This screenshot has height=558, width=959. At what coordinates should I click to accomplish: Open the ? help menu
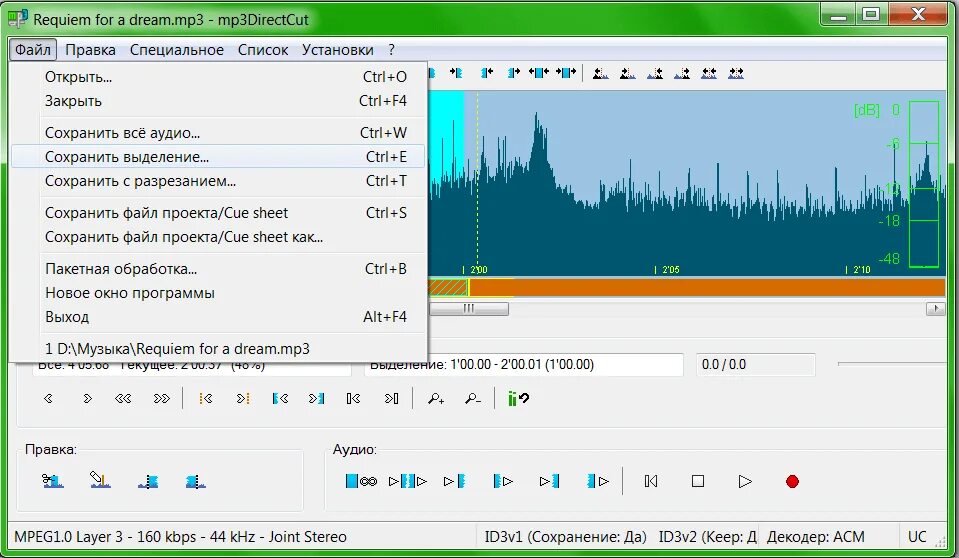pyautogui.click(x=391, y=50)
